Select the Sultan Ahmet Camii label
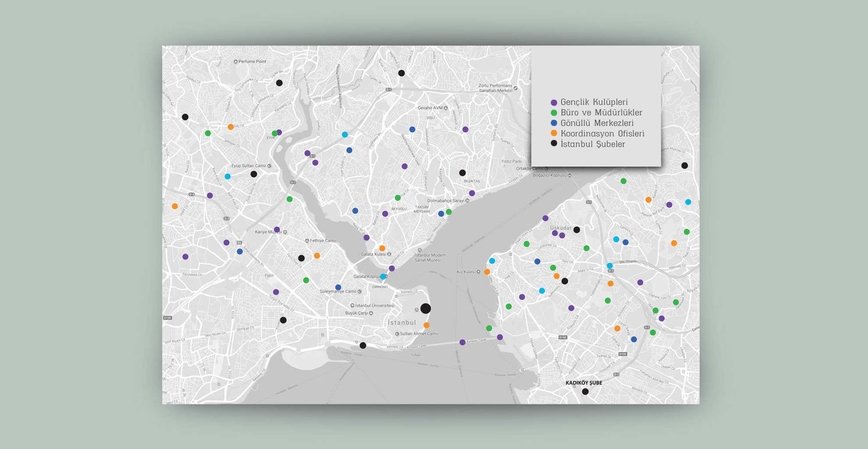Image resolution: width=868 pixels, height=449 pixels. (419, 334)
